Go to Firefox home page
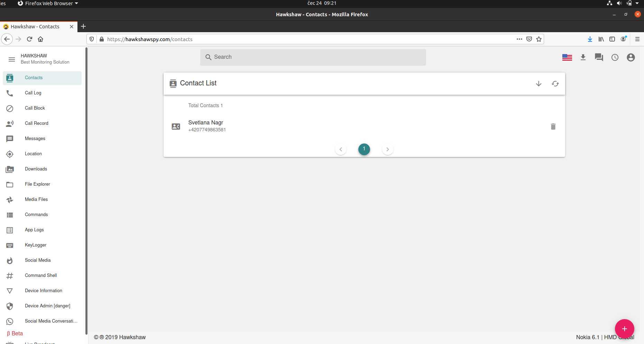The height and width of the screenshot is (344, 644). click(40, 39)
